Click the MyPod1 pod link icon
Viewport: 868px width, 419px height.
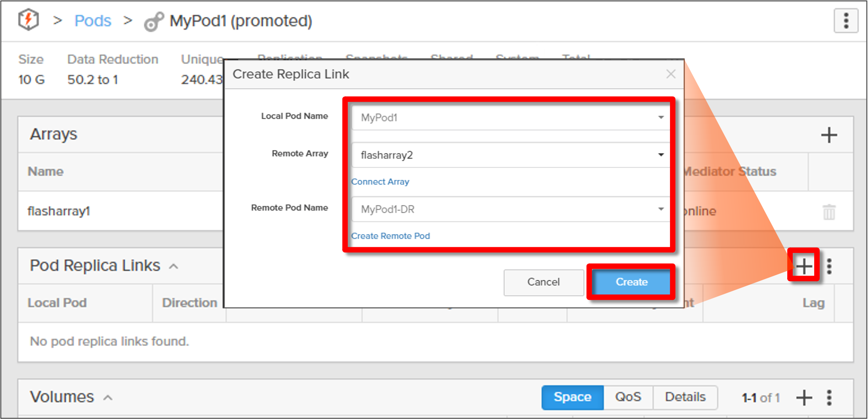(154, 21)
